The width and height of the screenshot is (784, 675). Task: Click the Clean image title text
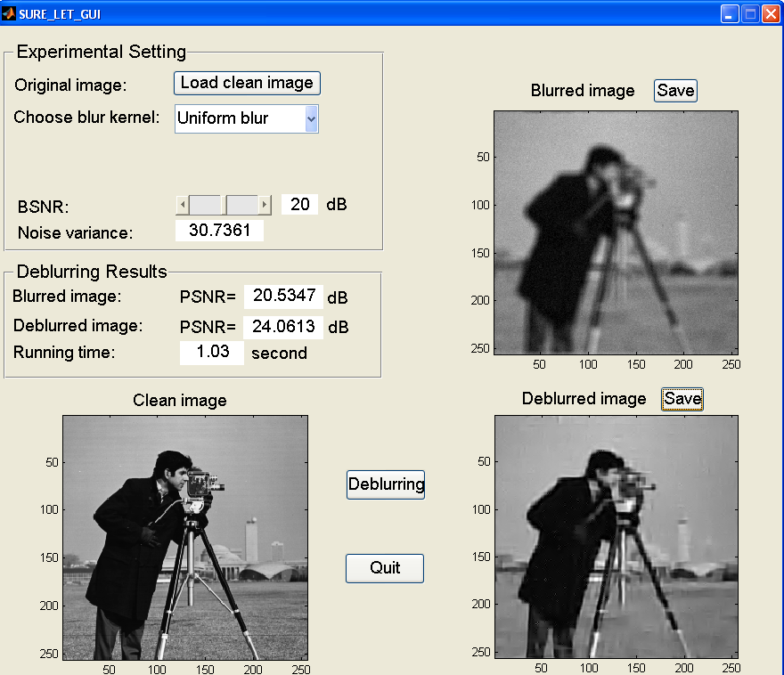(179, 400)
